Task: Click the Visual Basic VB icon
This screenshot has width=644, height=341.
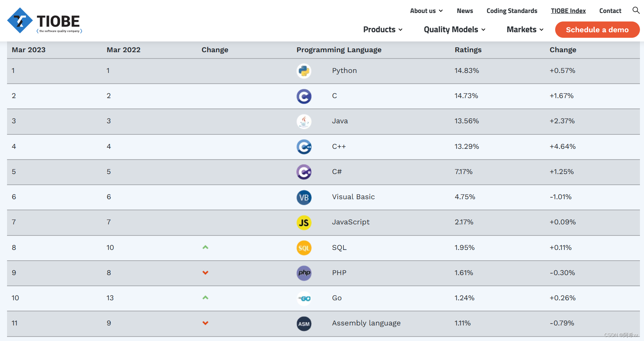Action: 304,197
